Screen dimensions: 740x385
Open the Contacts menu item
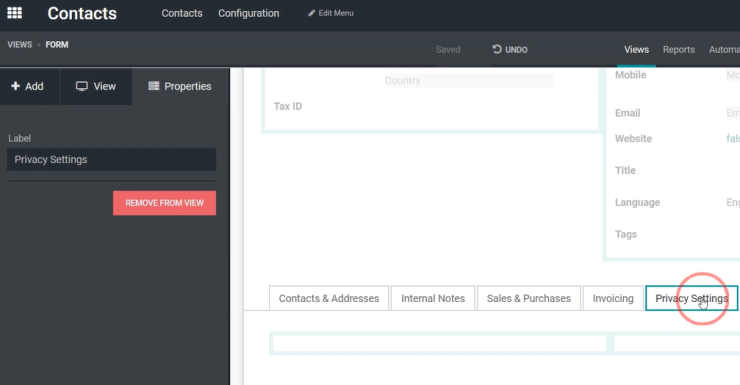pyautogui.click(x=182, y=13)
